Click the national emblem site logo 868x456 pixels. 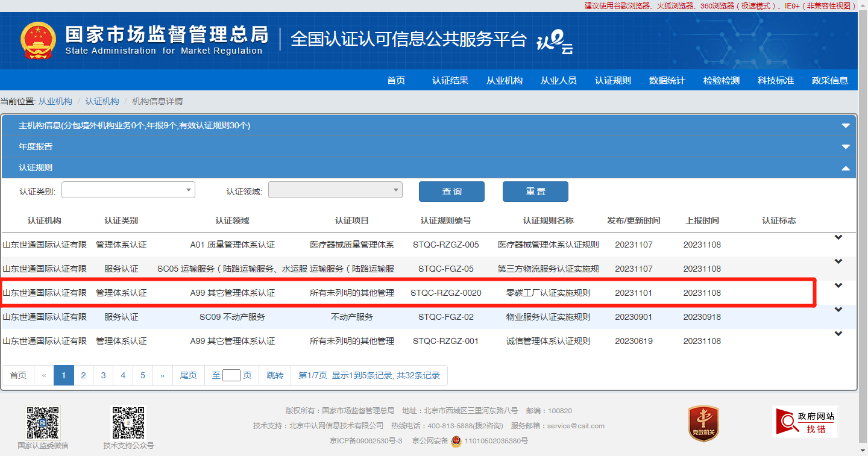pos(38,41)
